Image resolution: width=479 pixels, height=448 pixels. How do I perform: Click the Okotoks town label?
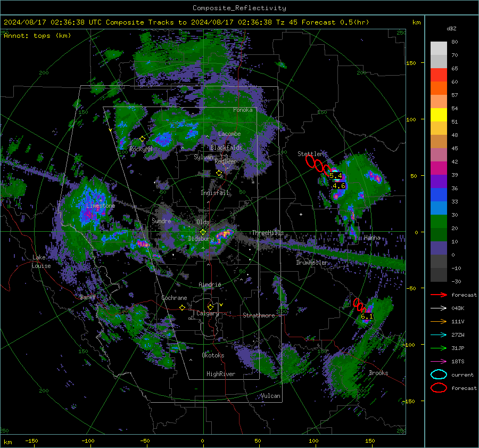[x=213, y=355]
